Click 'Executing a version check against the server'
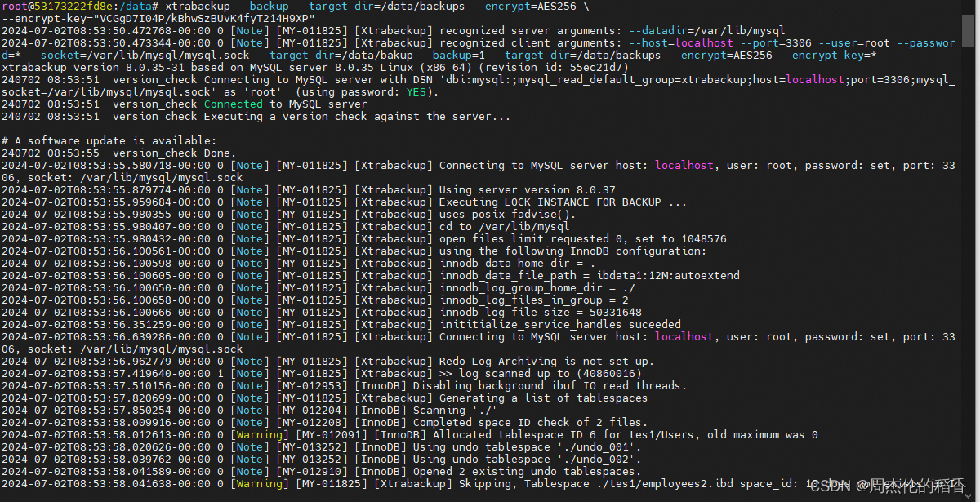980x502 pixels. 357,116
